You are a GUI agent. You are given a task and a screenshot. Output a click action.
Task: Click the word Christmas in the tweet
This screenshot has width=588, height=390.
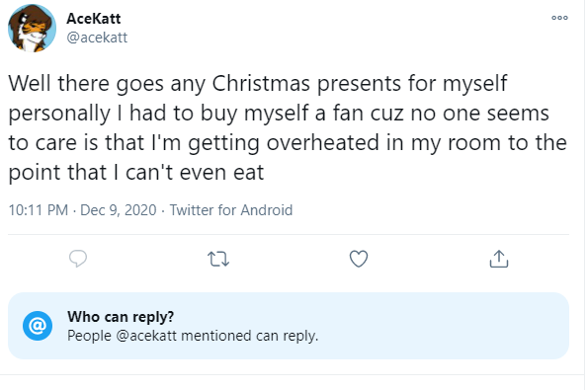coord(261,83)
